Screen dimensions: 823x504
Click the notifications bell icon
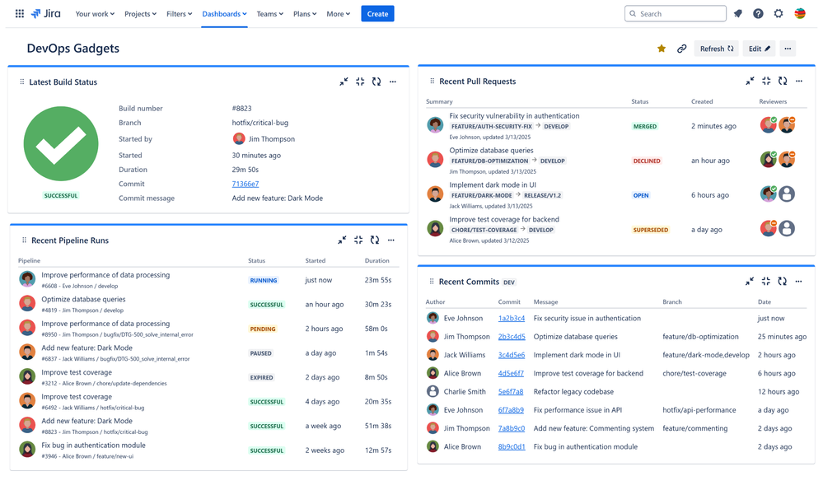pyautogui.click(x=738, y=14)
